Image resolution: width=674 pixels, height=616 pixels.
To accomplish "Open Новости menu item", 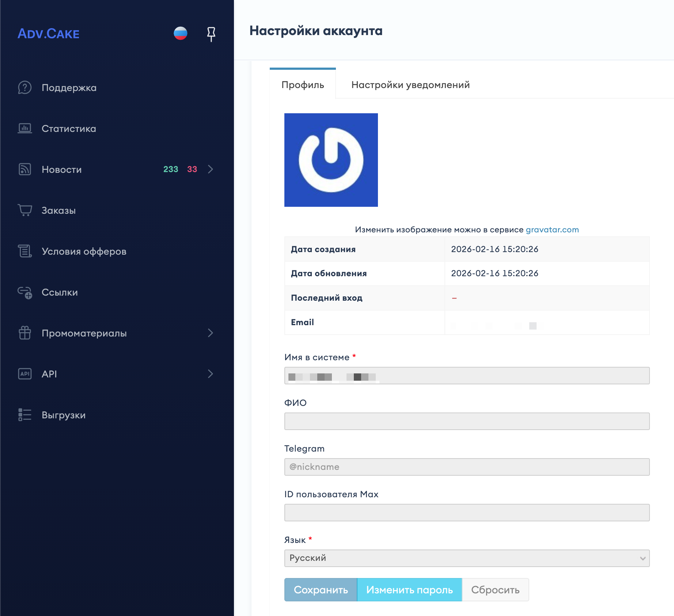I will 62,170.
